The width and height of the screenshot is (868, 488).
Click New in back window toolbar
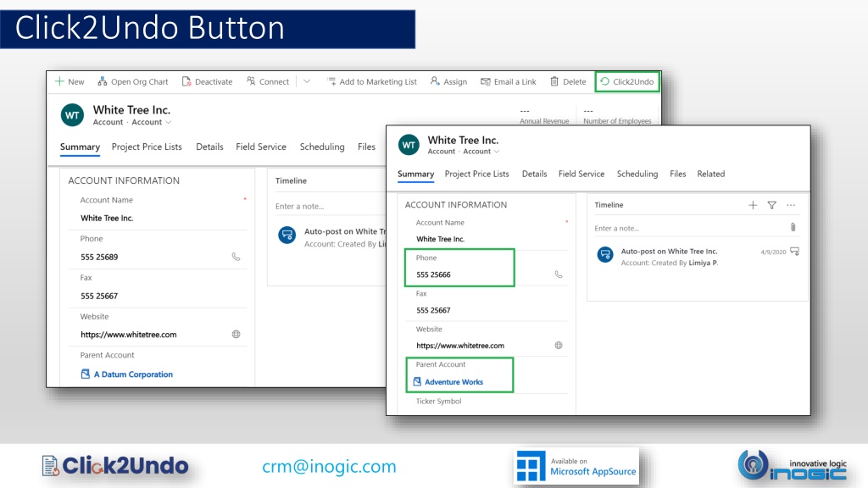(x=70, y=82)
